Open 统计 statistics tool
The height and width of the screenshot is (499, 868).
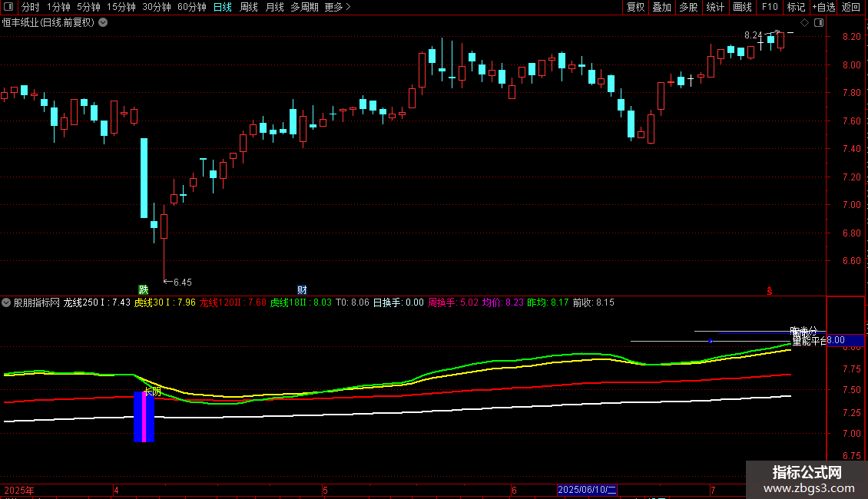pyautogui.click(x=715, y=7)
